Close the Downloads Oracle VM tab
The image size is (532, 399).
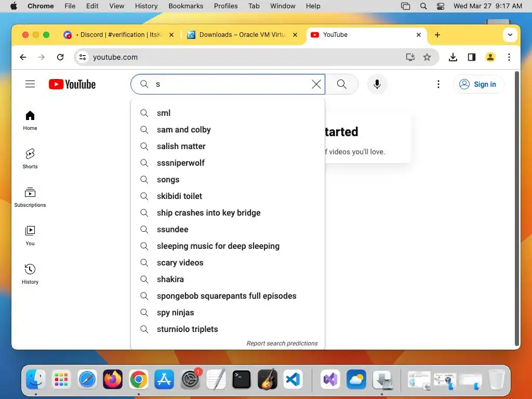tap(295, 35)
